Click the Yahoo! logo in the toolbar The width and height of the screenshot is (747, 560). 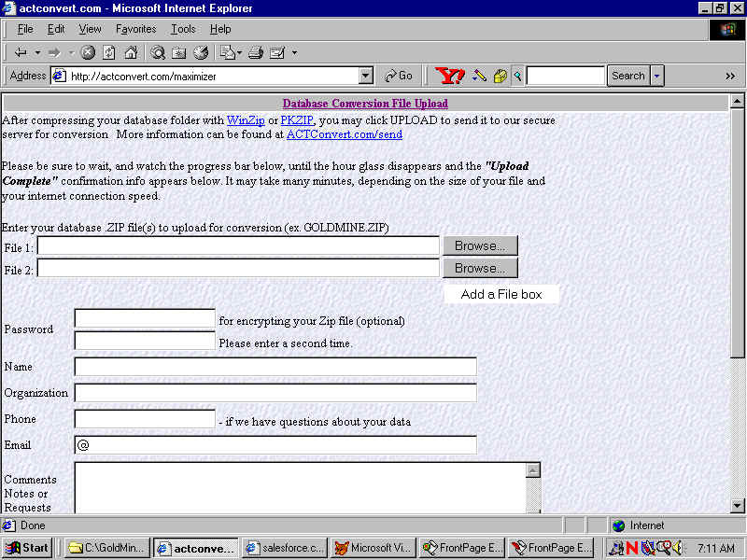pyautogui.click(x=449, y=76)
